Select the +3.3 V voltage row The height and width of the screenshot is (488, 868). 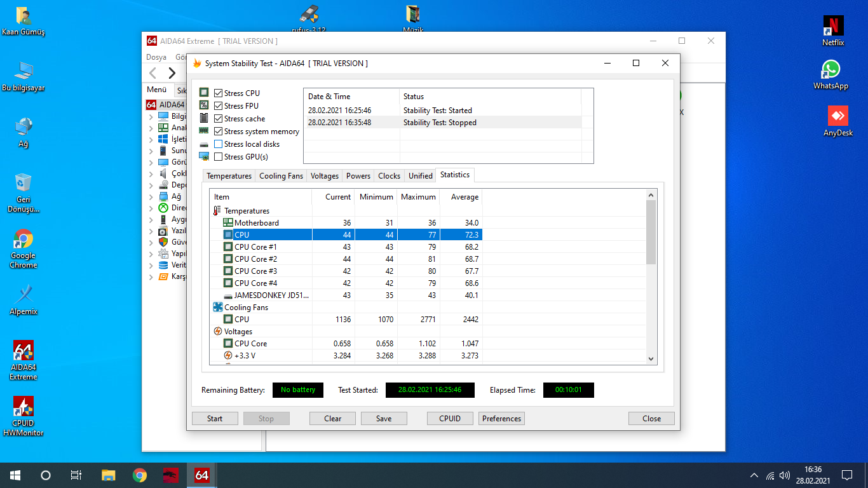(346, 356)
